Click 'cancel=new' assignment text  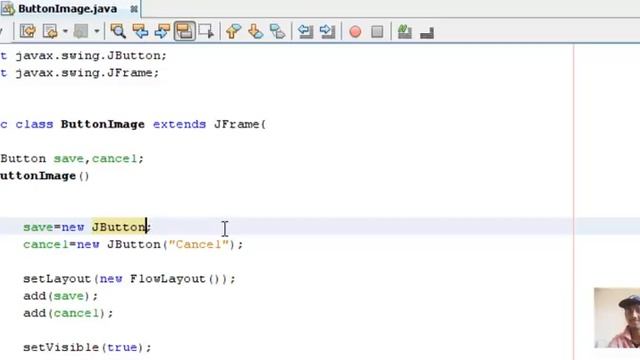[x=61, y=244]
